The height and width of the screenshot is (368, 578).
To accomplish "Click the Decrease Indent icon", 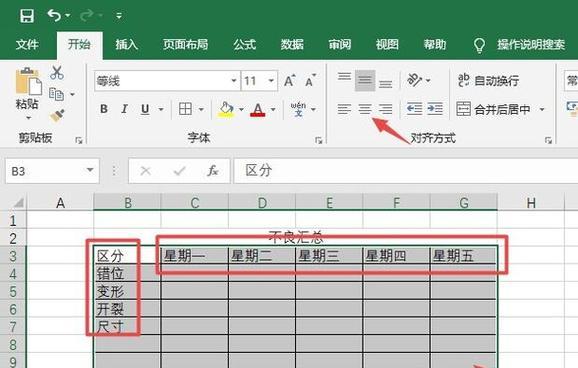I will [x=414, y=109].
